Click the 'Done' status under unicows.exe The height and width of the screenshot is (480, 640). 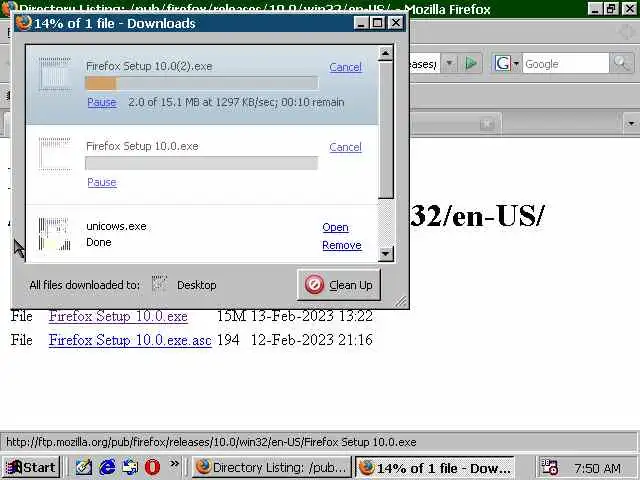tap(99, 242)
